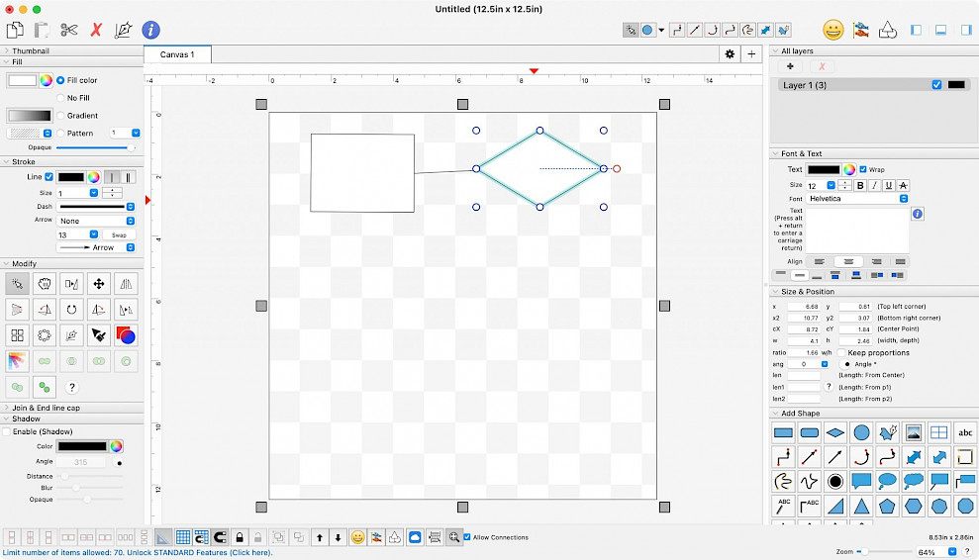979x560 pixels.
Task: Open the help question mark in the Modify panel
Action: (x=72, y=388)
